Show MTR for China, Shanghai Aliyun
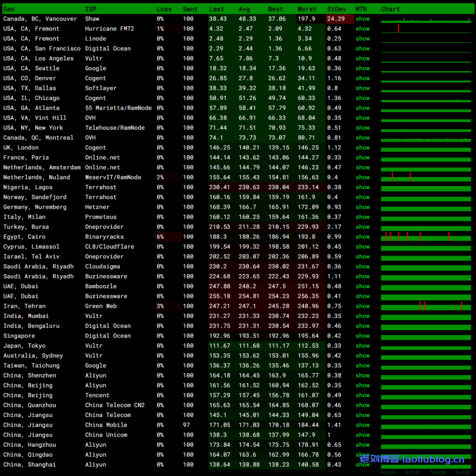Viewport: 476px width, 476px height. point(363,465)
